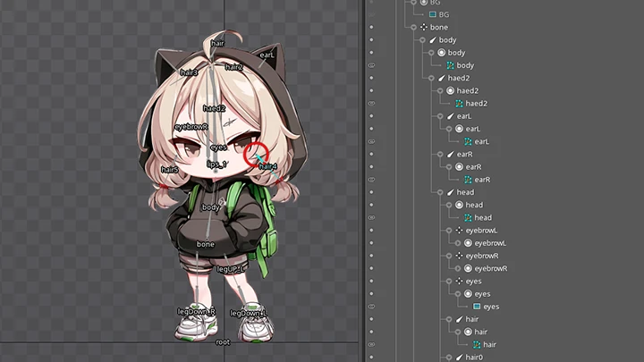
Task: Select the 'hair2' bone label in the viewport
Action: click(x=233, y=67)
